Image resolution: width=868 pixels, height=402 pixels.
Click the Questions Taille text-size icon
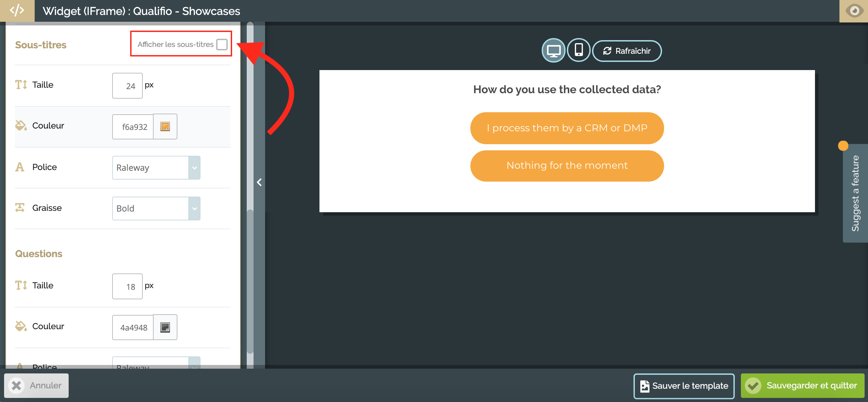[x=21, y=285]
